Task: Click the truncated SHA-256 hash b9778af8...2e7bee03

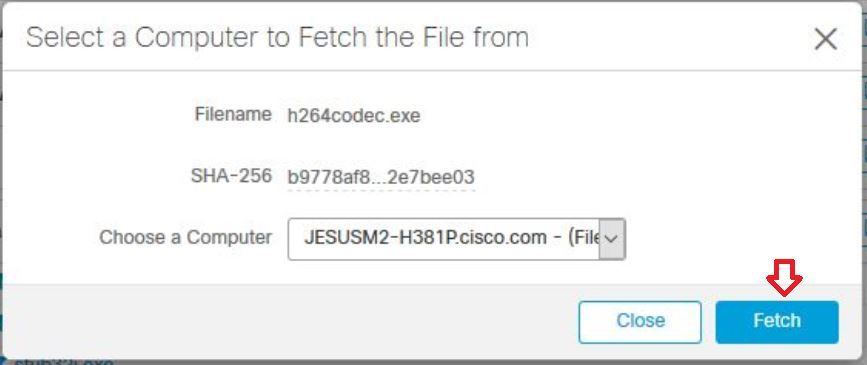Action: (381, 178)
